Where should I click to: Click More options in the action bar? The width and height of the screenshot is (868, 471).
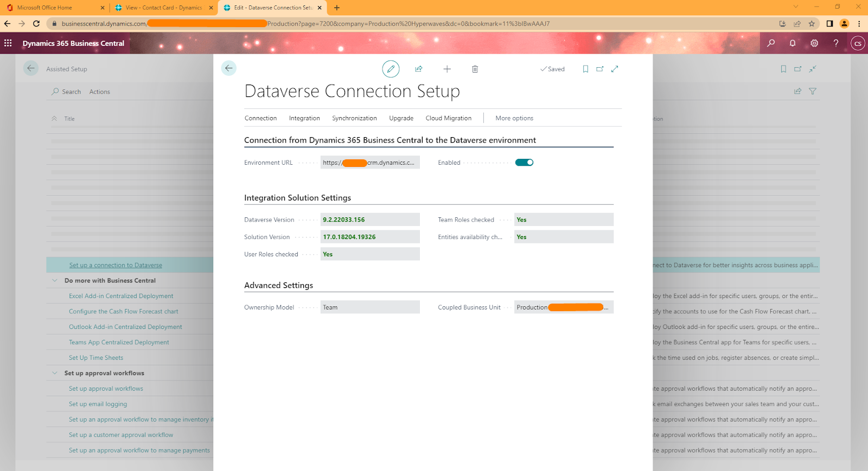(x=514, y=118)
